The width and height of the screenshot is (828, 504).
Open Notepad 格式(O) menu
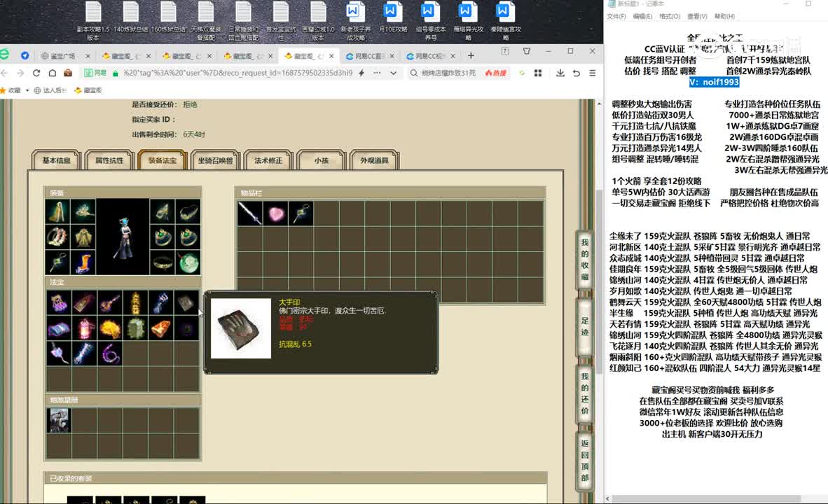pos(670,16)
